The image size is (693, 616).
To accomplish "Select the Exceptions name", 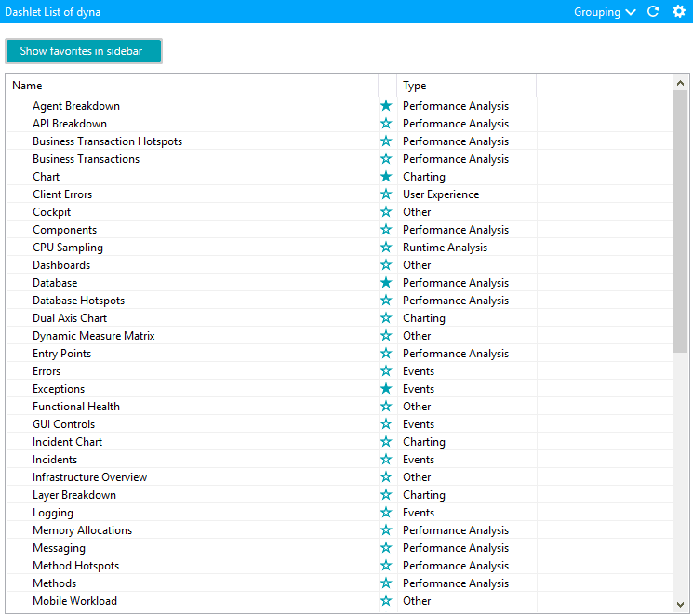I will [59, 389].
